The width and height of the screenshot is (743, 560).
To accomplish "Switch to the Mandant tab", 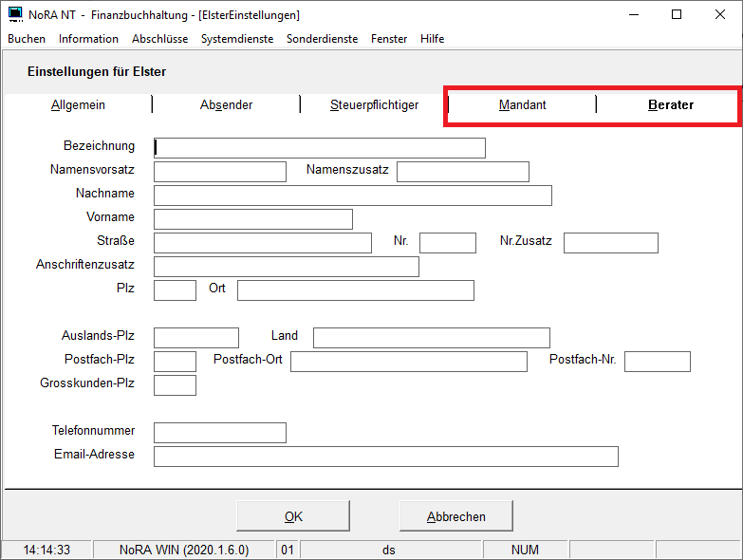I will [522, 105].
